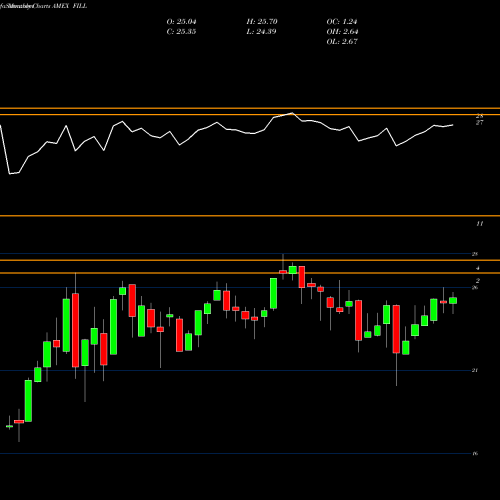Image resolution: width=500 pixels, height=500 pixels.
Task: Click the '27' label in the indicator panel
Action: [x=479, y=123]
